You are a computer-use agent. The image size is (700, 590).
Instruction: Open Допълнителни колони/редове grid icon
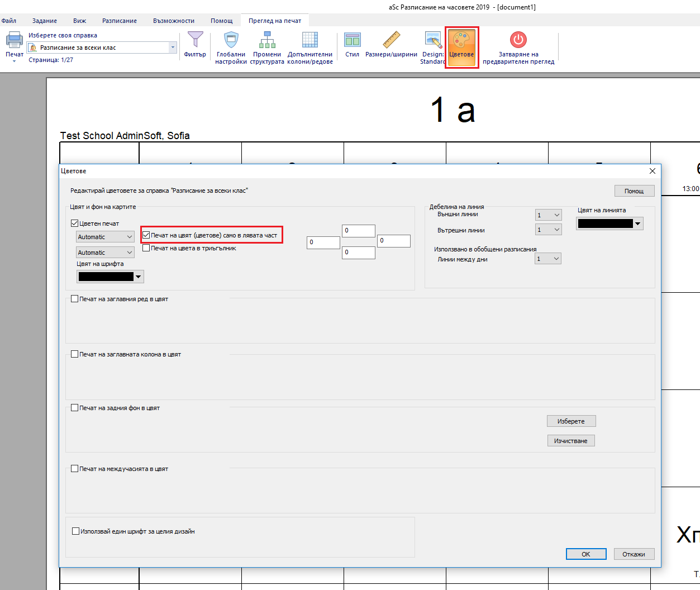pyautogui.click(x=310, y=41)
